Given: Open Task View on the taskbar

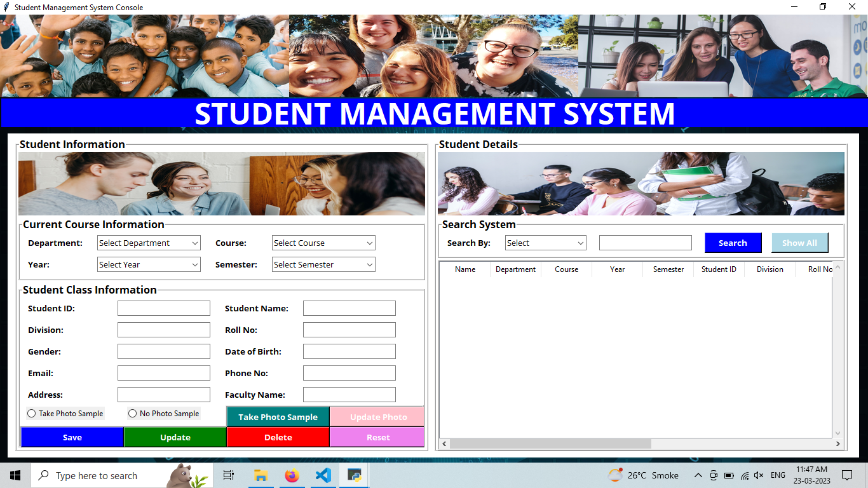Looking at the screenshot, I should 229,475.
